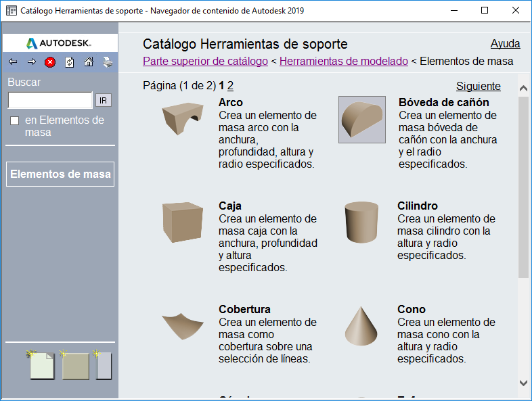Click the 'Arco' title text
The height and width of the screenshot is (401, 532).
click(x=231, y=102)
